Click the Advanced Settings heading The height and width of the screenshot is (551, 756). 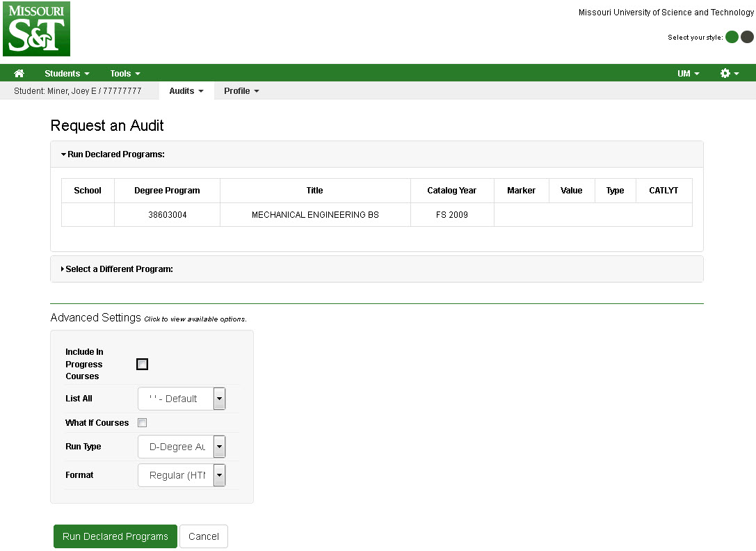95,317
